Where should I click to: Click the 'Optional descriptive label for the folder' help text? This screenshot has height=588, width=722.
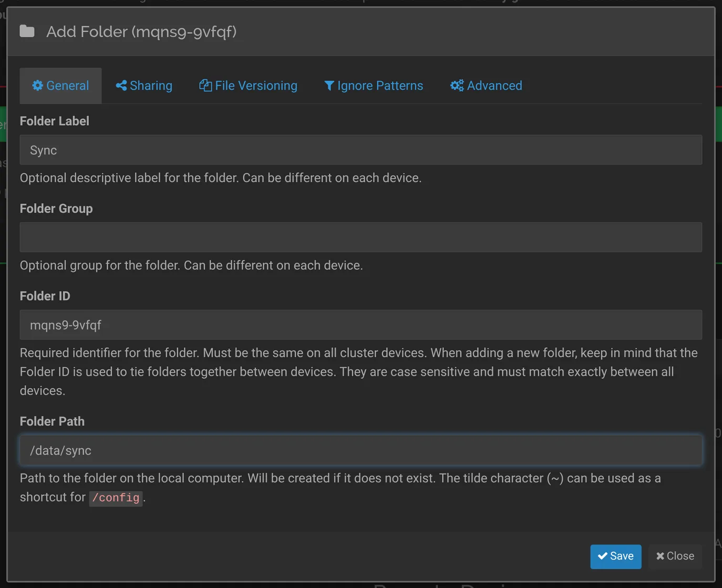click(x=221, y=178)
